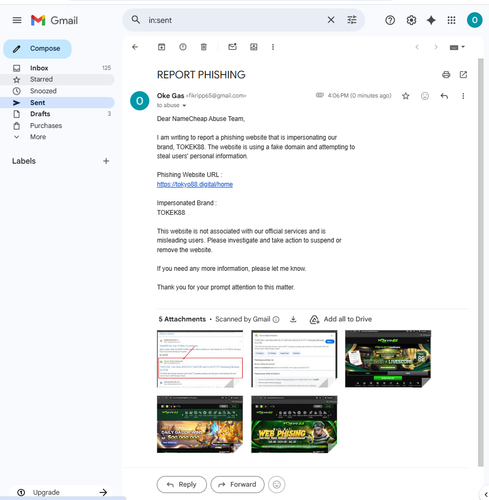Click the Upgrade button in the sidebar

pyautogui.click(x=62, y=492)
